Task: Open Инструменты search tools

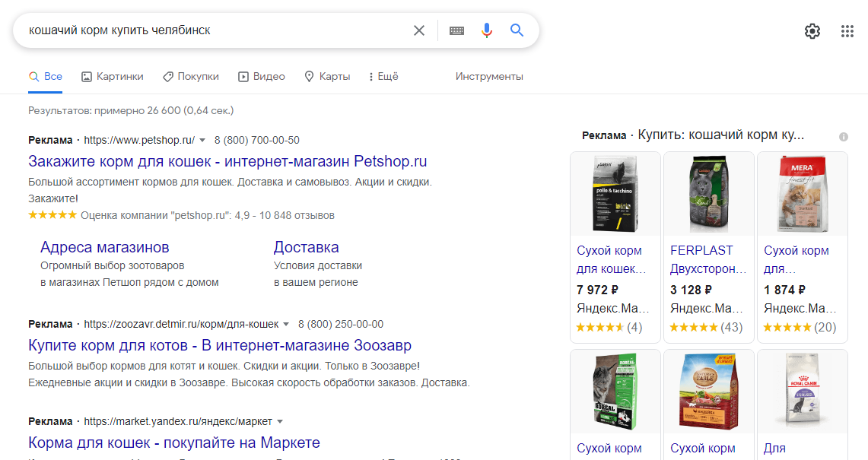Action: [488, 76]
